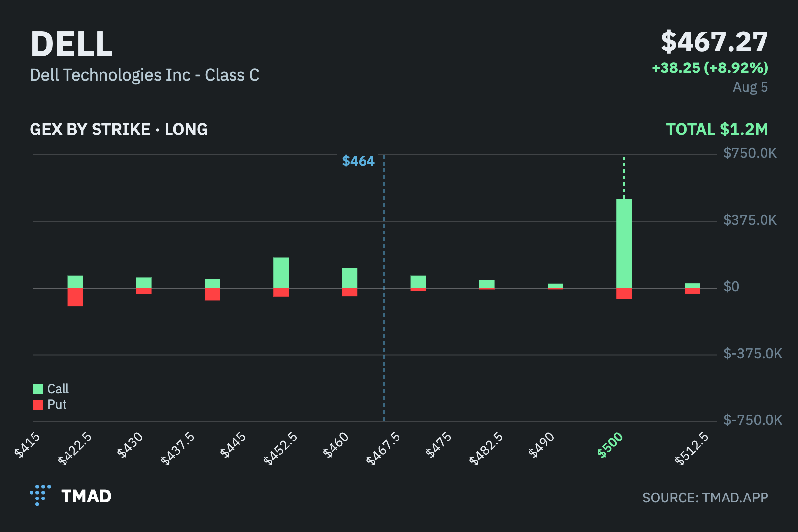Image resolution: width=798 pixels, height=532 pixels.
Task: Click the $422.5 strike label
Action: click(x=74, y=448)
